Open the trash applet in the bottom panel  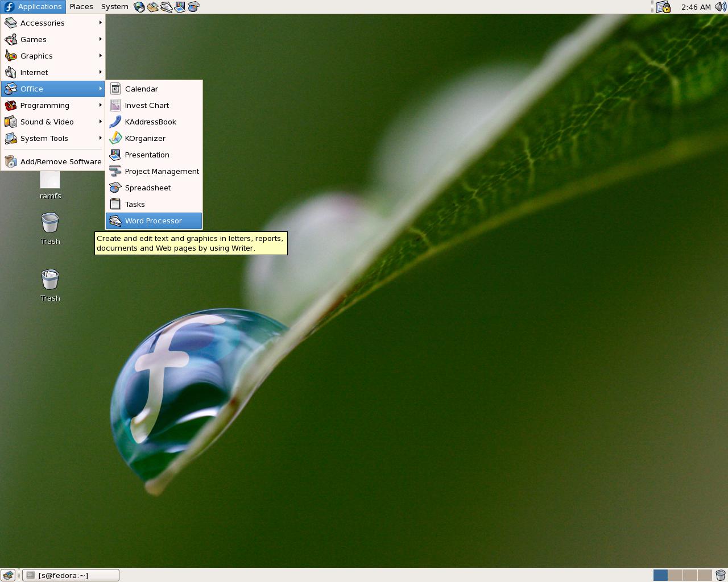pos(720,575)
